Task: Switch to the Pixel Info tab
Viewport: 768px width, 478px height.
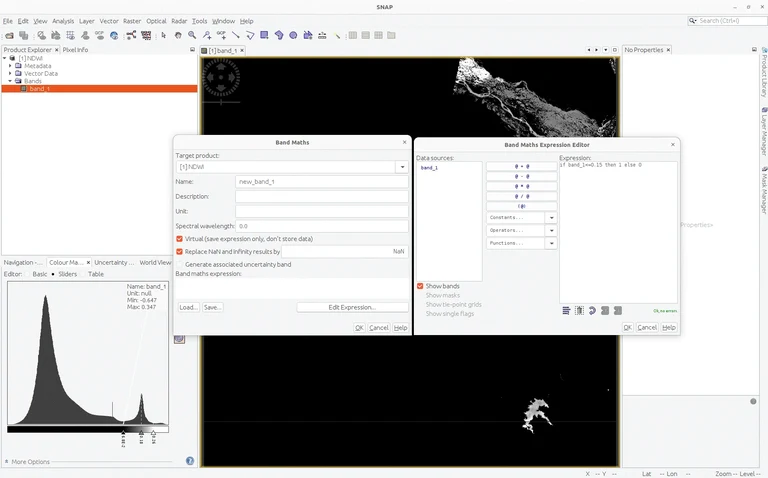Action: click(x=75, y=49)
